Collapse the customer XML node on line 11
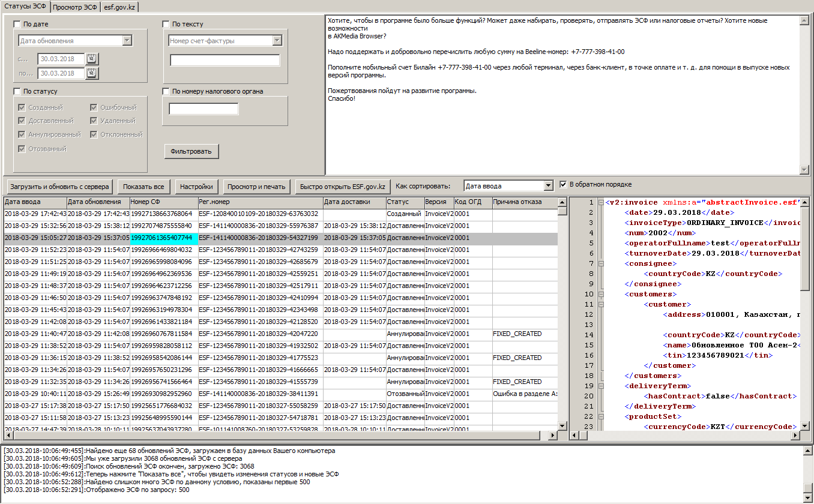The image size is (814, 504). [601, 305]
